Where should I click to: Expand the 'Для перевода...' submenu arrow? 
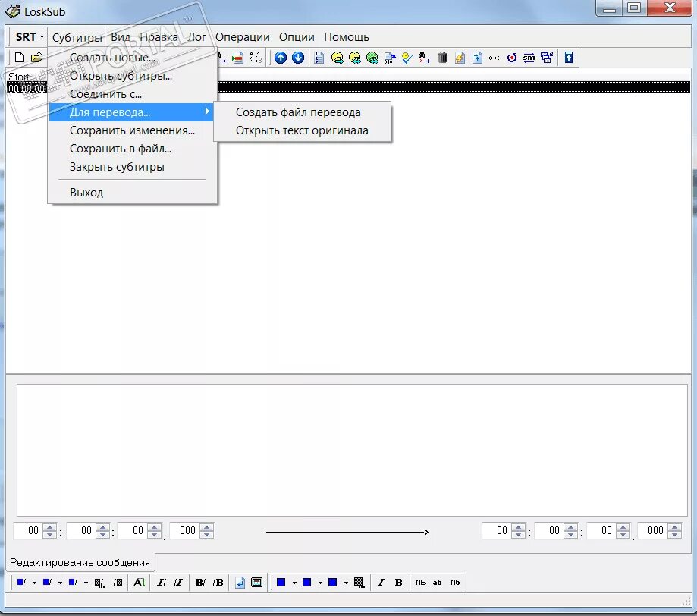pos(207,112)
